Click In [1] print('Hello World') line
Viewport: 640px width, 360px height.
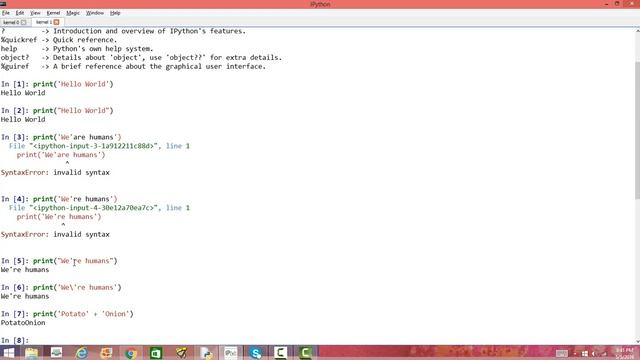tap(57, 84)
